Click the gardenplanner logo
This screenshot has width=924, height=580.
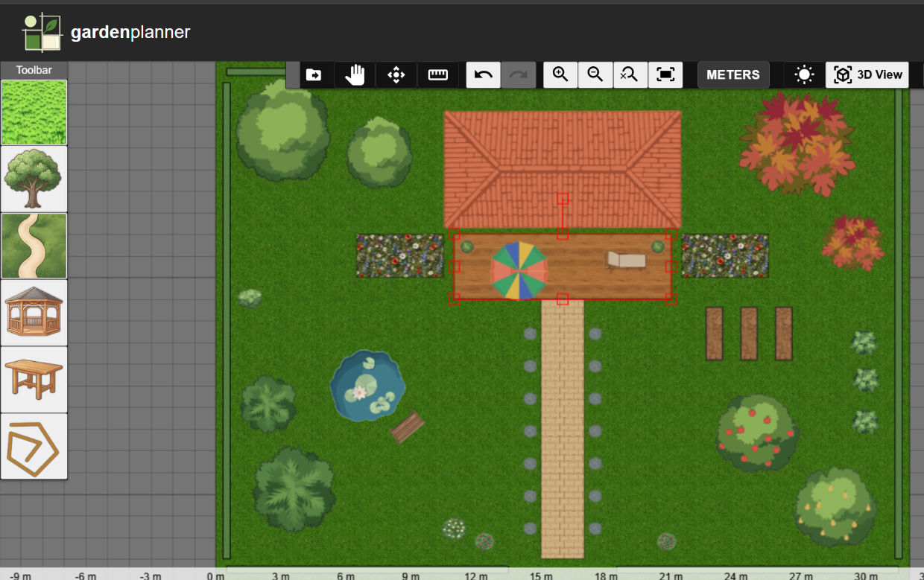point(106,32)
